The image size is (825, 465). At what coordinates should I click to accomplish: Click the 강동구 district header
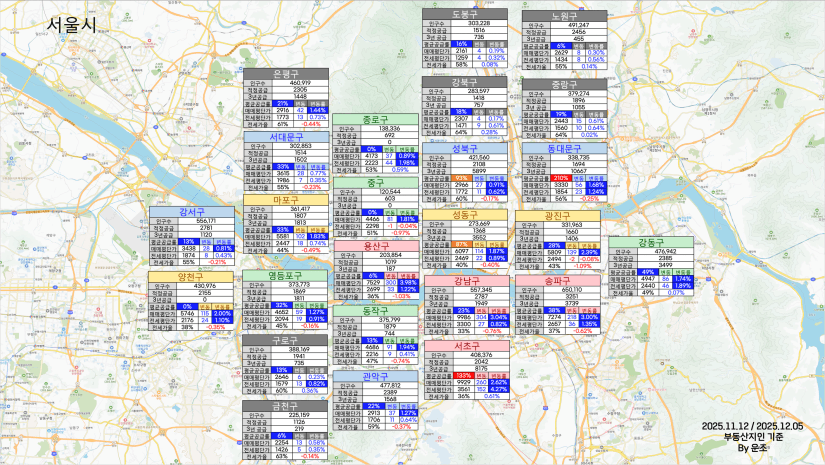650,242
